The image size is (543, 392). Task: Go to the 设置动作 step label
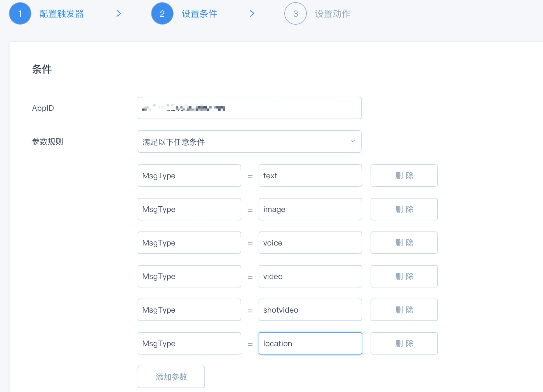(333, 14)
